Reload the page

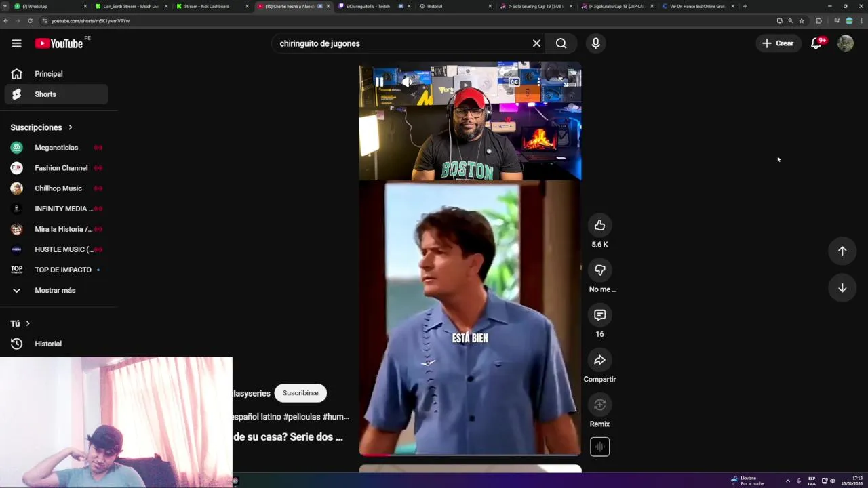(x=30, y=21)
